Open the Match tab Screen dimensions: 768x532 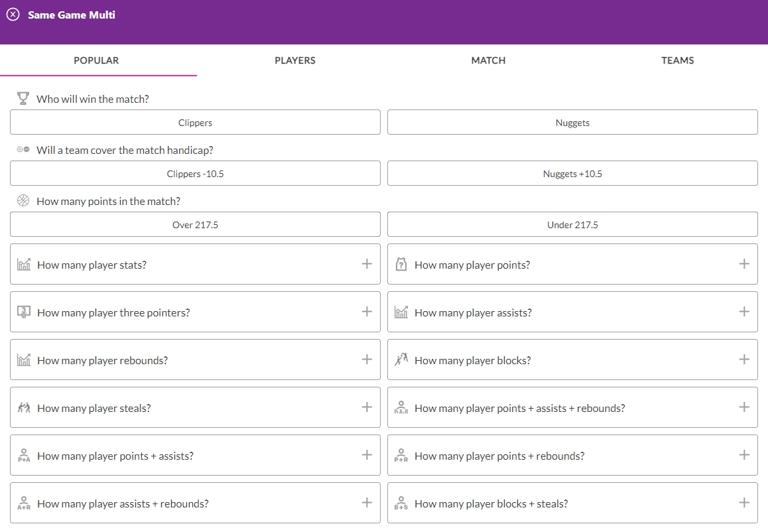point(488,60)
